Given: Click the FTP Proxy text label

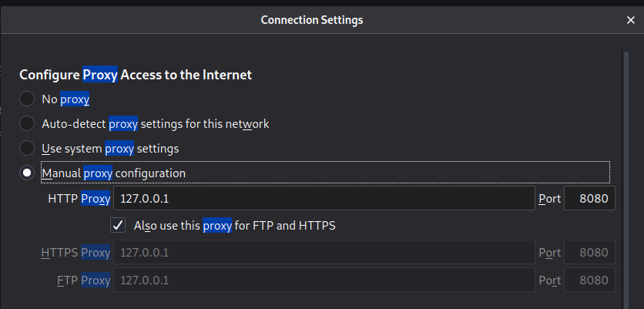Looking at the screenshot, I should point(83,280).
